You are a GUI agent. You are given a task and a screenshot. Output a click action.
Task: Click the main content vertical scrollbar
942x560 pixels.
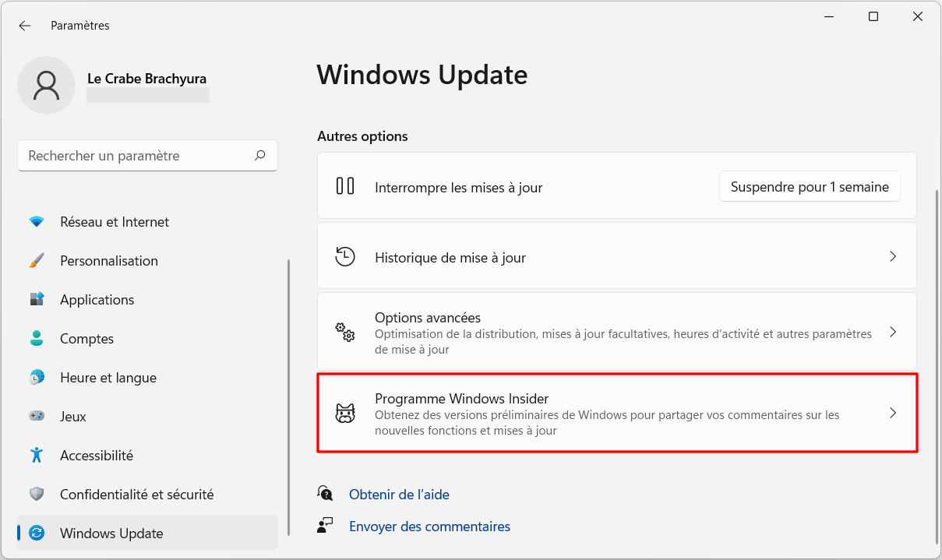pyautogui.click(x=937, y=366)
